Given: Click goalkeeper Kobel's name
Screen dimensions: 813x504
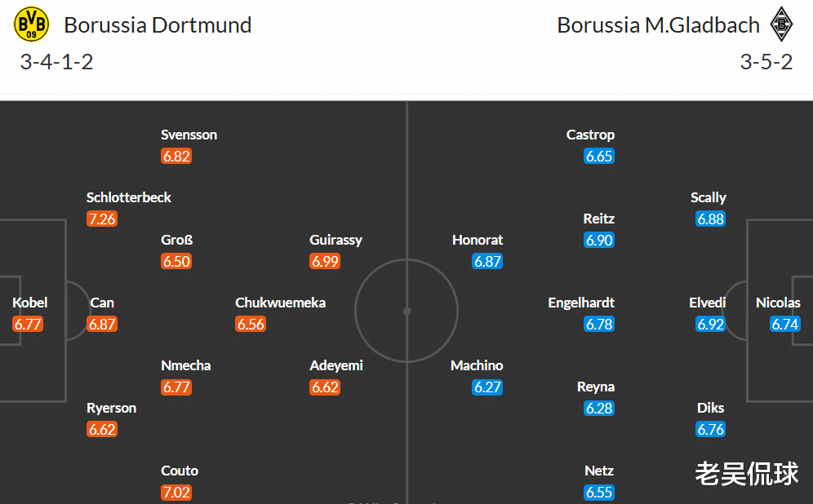Looking at the screenshot, I should click(x=30, y=303).
